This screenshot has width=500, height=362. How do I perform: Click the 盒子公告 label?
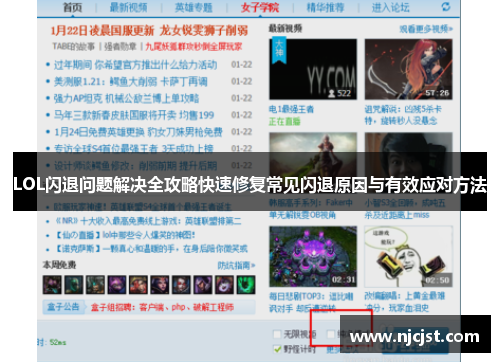coord(63,307)
